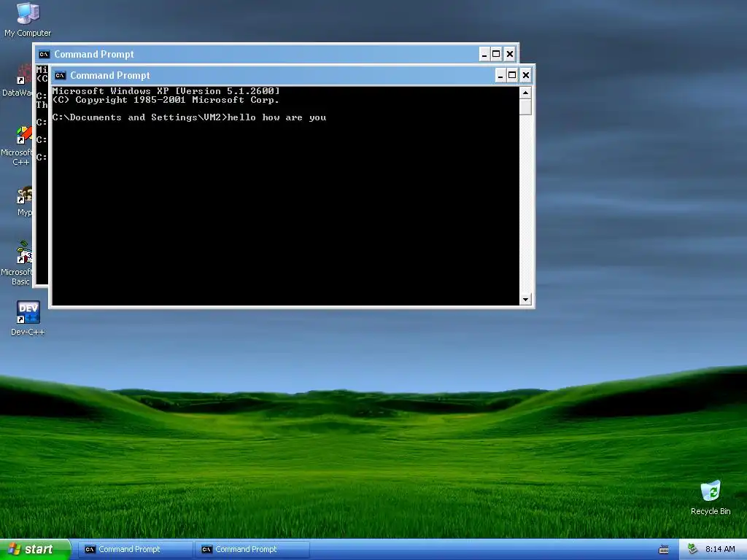The image size is (747, 560).
Task: Click the 'hello how are you' command text
Action: (x=277, y=117)
